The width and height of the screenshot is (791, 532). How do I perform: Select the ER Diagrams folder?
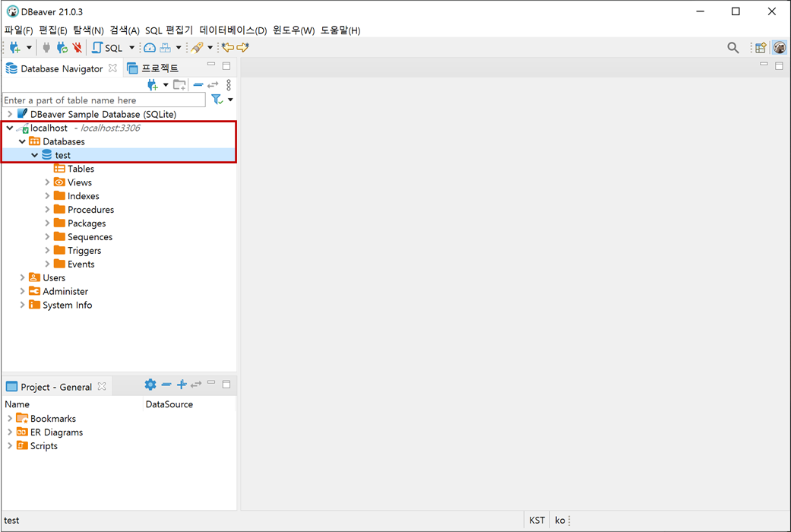point(49,432)
